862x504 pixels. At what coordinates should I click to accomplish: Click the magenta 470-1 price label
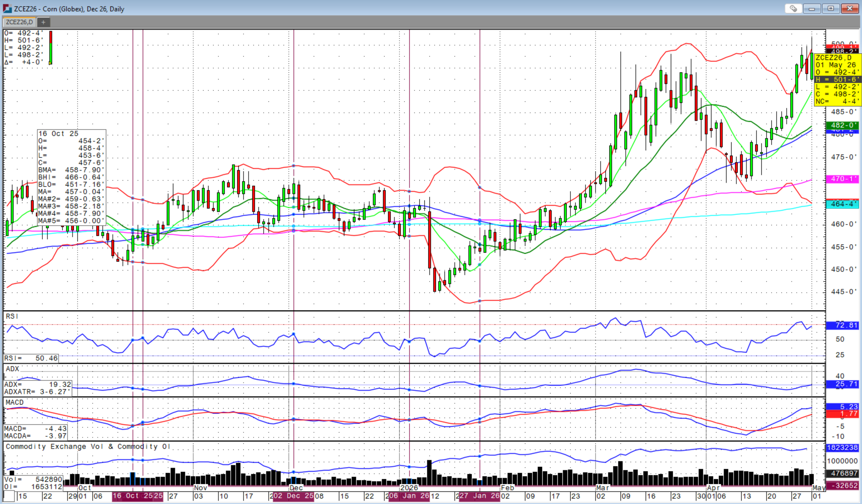[x=842, y=179]
